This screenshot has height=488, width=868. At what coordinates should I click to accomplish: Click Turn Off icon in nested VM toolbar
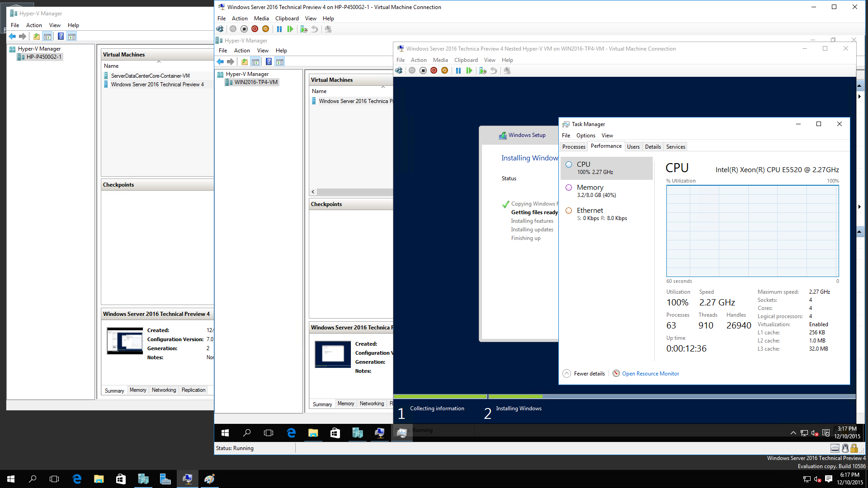[423, 70]
